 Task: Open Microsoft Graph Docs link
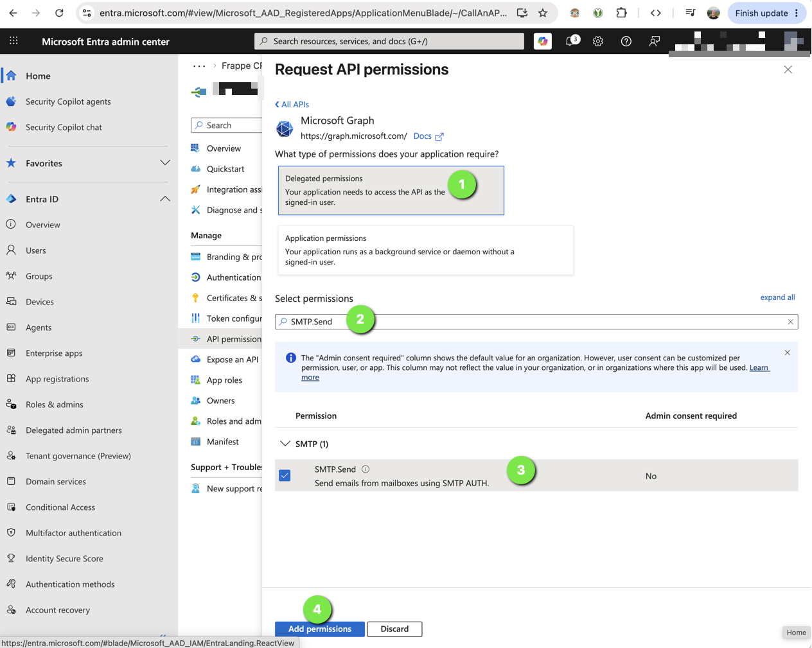[428, 136]
